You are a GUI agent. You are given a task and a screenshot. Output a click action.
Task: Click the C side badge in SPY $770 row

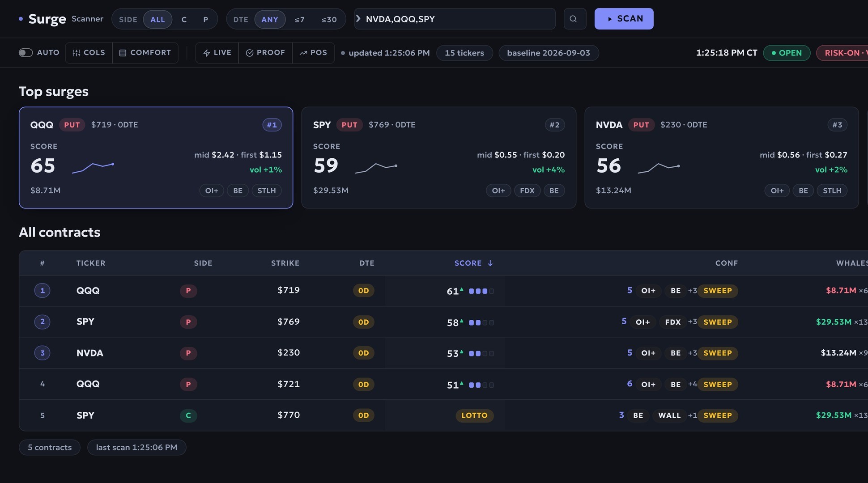pos(188,415)
